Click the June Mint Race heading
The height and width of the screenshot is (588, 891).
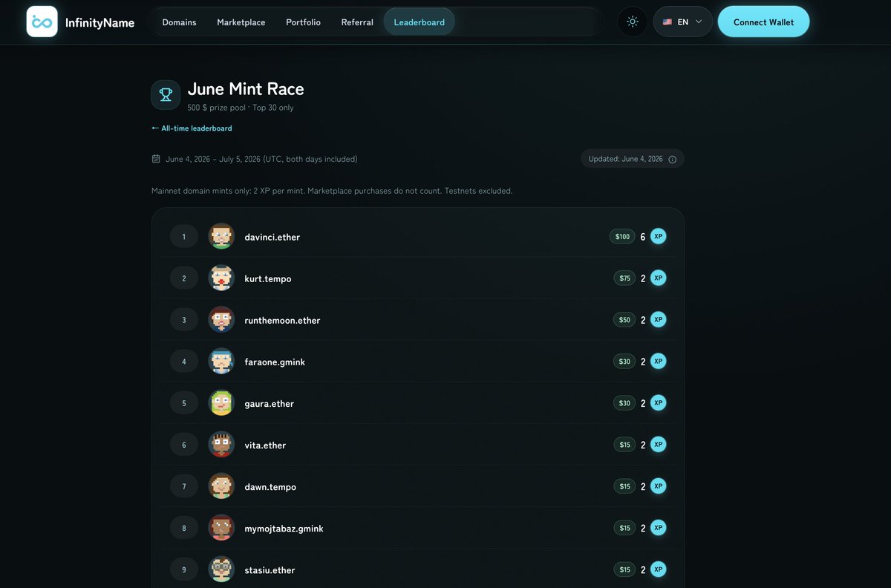(x=246, y=89)
